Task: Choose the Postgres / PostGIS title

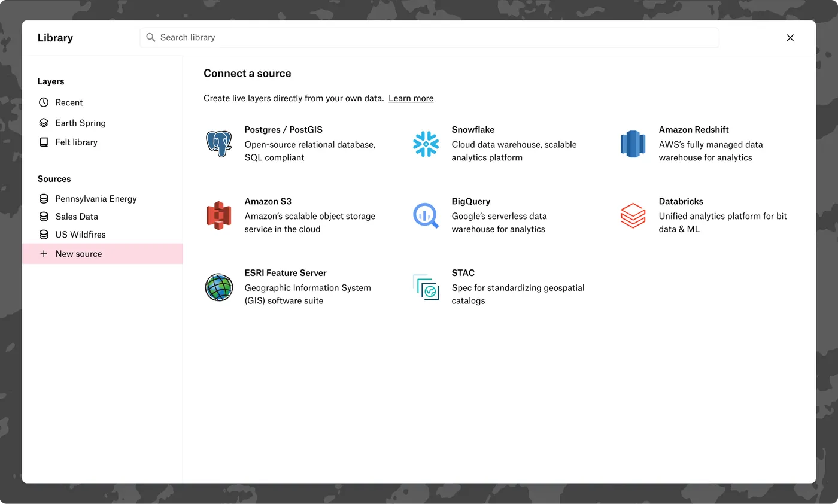Action: tap(283, 129)
